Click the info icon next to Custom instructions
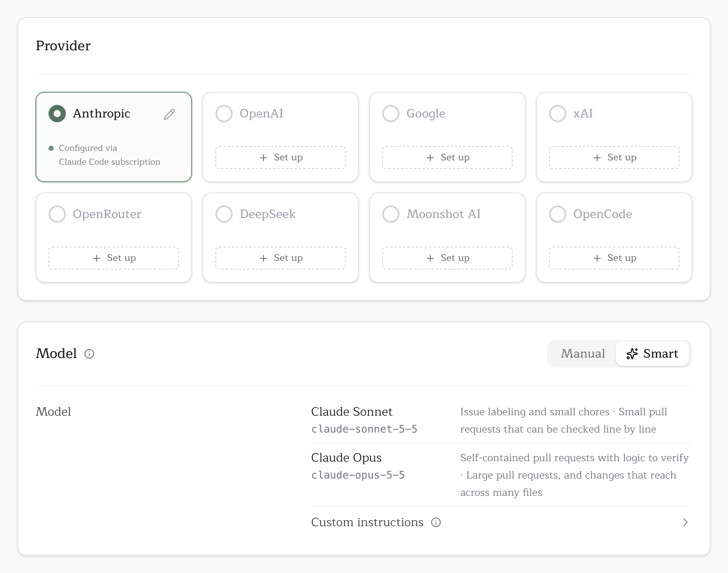This screenshot has width=728, height=573. click(x=436, y=522)
